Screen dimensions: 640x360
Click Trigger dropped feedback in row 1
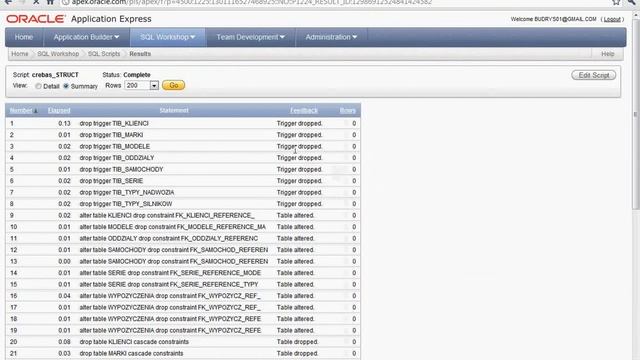pos(300,123)
